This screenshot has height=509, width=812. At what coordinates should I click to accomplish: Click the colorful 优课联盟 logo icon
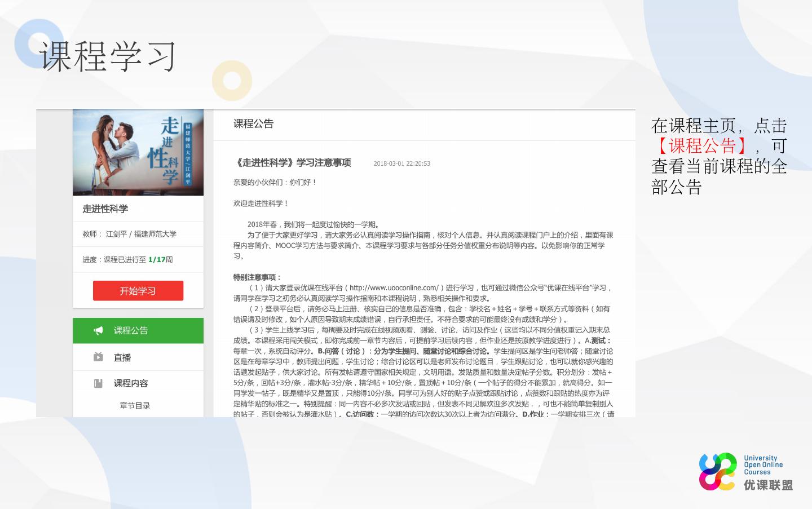(x=718, y=472)
